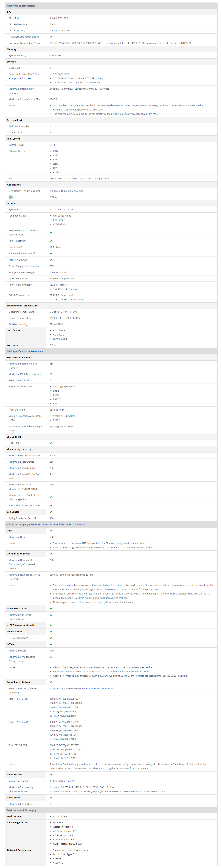Click 'Surveillance Device License Pack' accessory
This screenshot has width=222, height=868.
pyautogui.click(x=71, y=850)
